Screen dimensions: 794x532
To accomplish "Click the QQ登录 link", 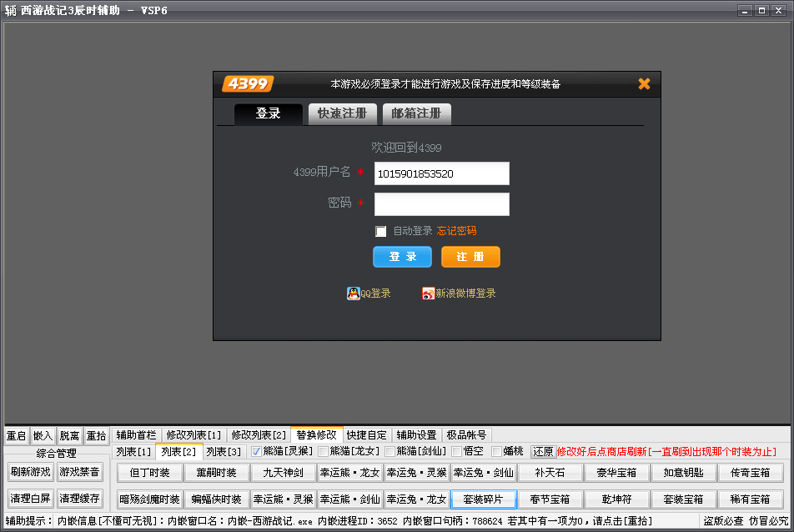I will pos(375,293).
